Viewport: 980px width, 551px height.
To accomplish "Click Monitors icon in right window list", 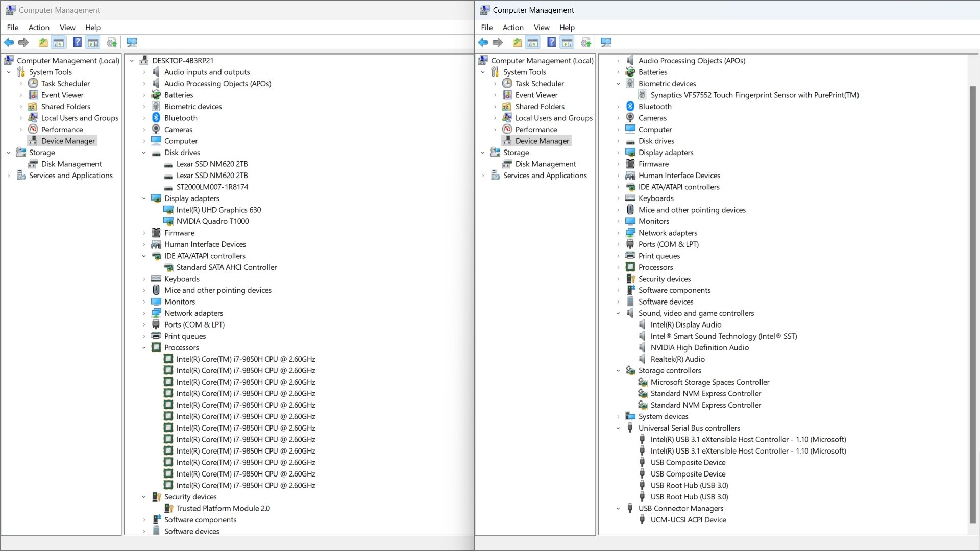I will 630,221.
